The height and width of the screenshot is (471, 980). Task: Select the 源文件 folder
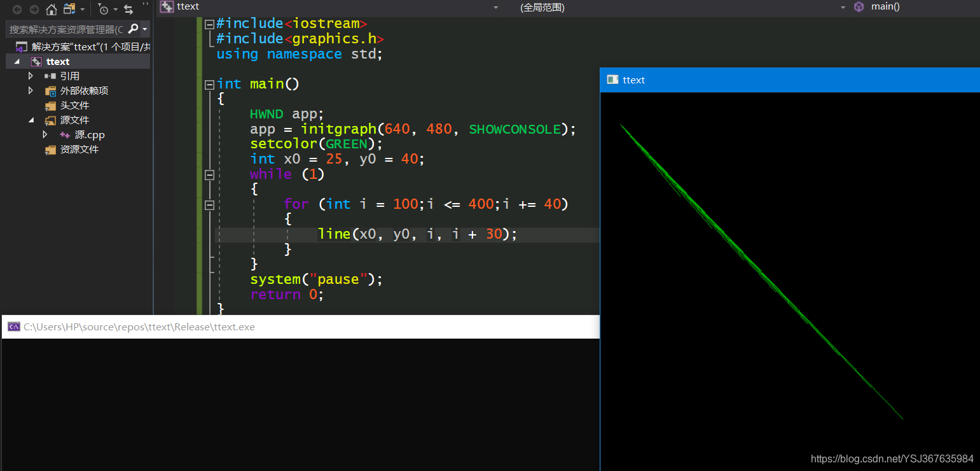coord(74,120)
